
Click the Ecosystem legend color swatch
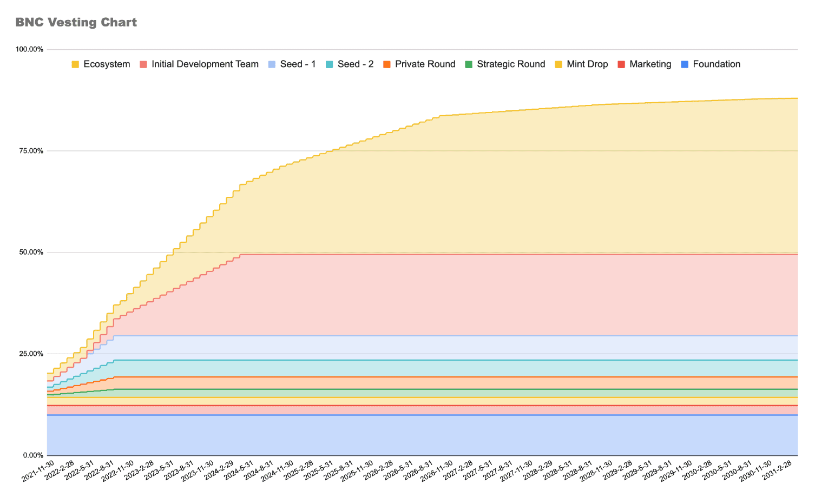click(75, 64)
